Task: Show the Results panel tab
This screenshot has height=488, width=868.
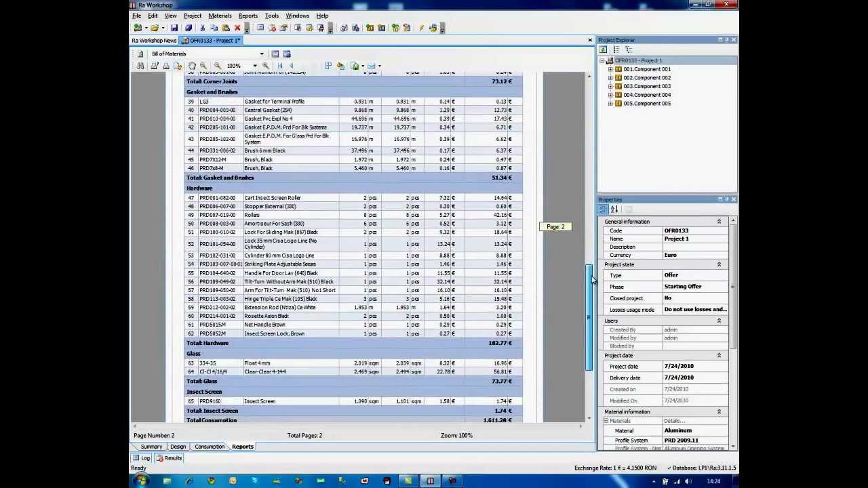Action: (x=169, y=458)
